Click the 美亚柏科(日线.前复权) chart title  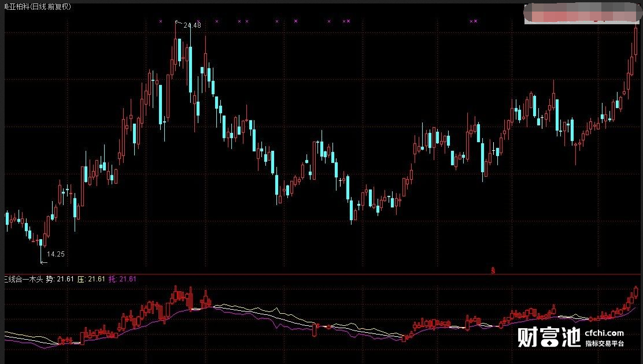(x=38, y=7)
